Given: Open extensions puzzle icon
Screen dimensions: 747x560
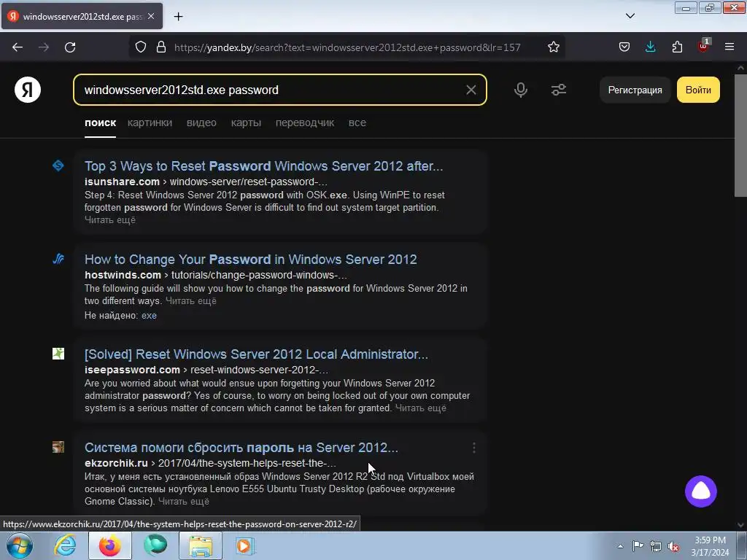Looking at the screenshot, I should (x=677, y=47).
